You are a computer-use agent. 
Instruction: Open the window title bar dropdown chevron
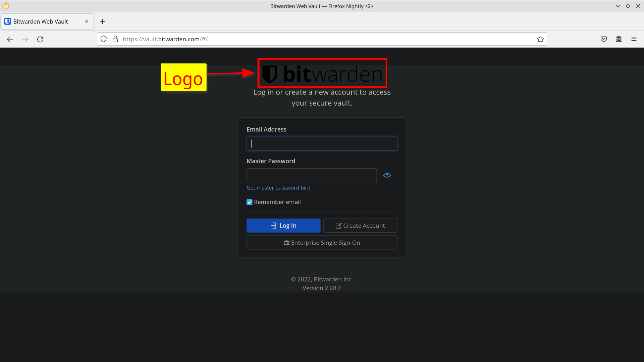[618, 6]
